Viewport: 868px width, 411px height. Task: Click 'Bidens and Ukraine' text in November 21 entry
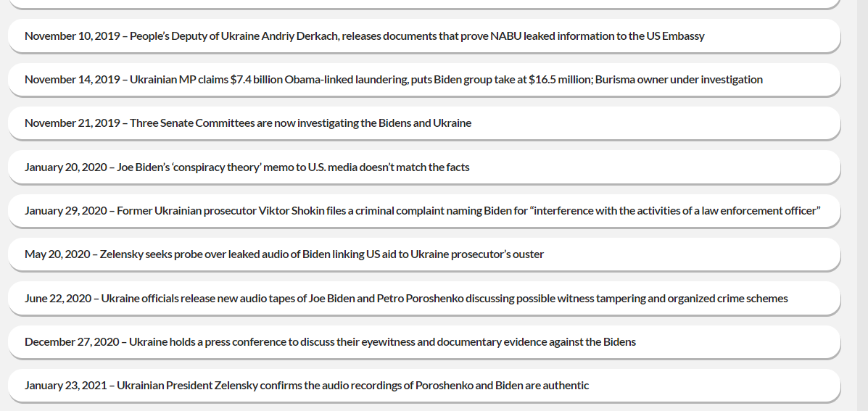point(425,123)
